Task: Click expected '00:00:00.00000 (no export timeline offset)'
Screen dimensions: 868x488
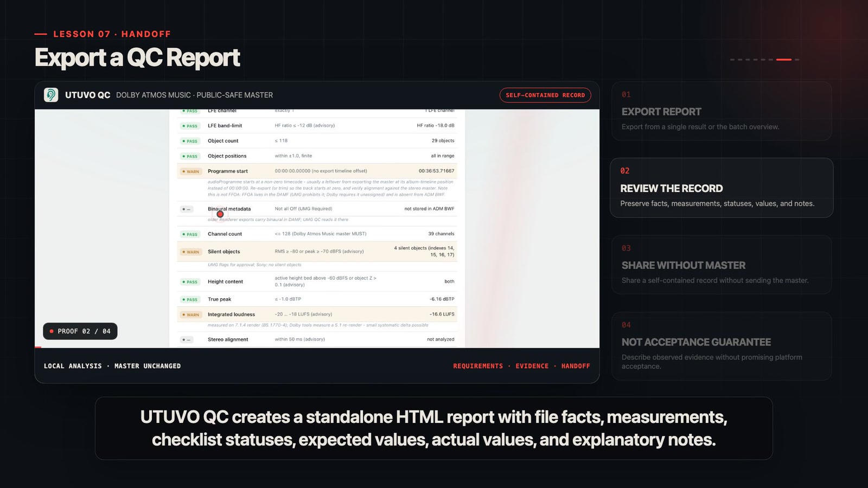Action: tap(321, 171)
